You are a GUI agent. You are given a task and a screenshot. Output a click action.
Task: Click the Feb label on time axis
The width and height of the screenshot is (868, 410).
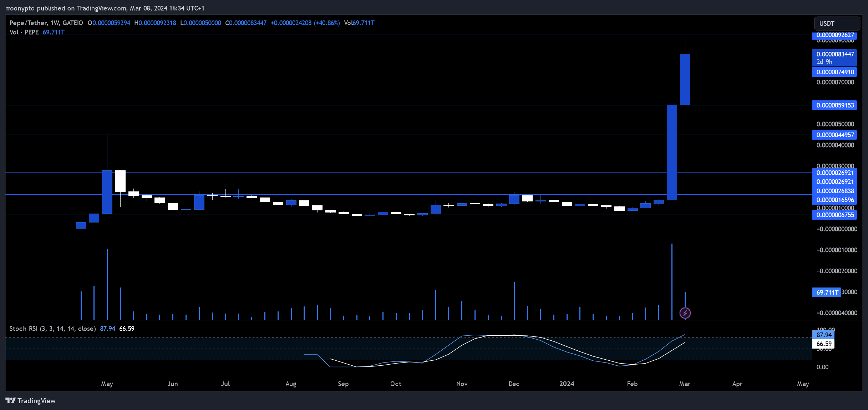[632, 384]
